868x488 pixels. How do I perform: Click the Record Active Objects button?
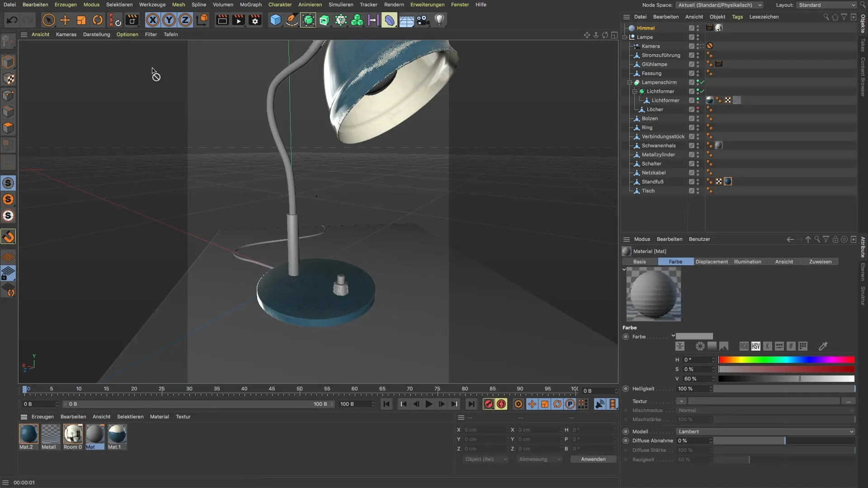[489, 404]
